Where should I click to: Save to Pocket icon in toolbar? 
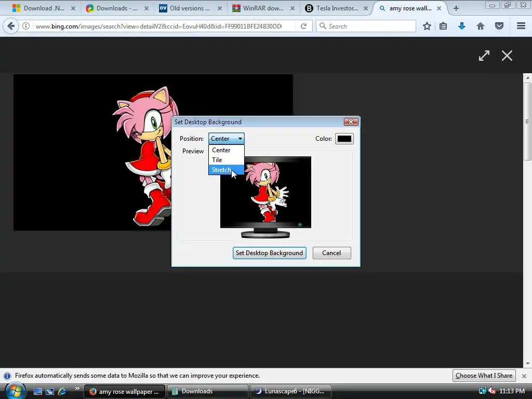click(x=499, y=26)
